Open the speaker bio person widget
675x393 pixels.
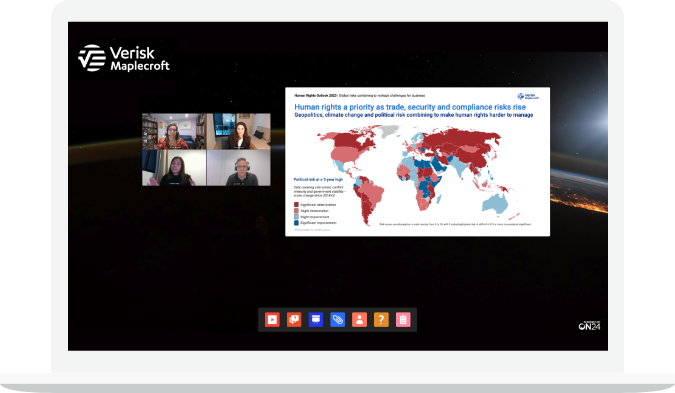(359, 320)
